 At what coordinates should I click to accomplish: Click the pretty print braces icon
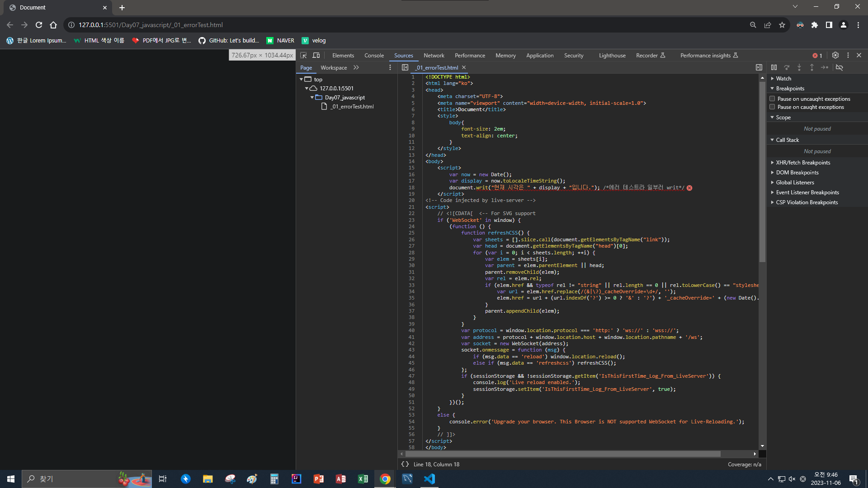coord(405,464)
